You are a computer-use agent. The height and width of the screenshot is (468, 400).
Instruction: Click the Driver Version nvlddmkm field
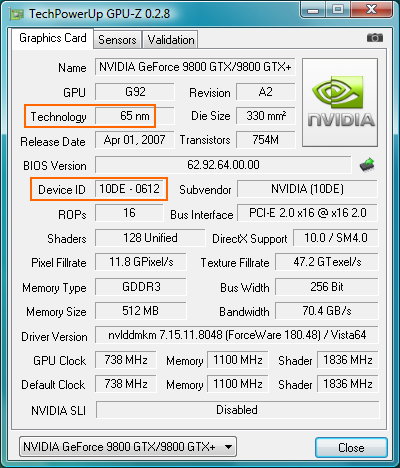[237, 335]
